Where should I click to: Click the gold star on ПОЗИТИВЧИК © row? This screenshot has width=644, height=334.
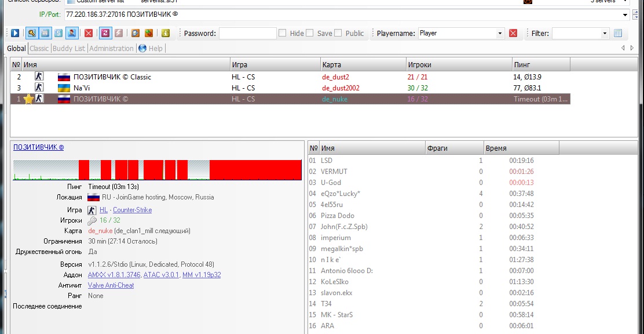coord(28,99)
